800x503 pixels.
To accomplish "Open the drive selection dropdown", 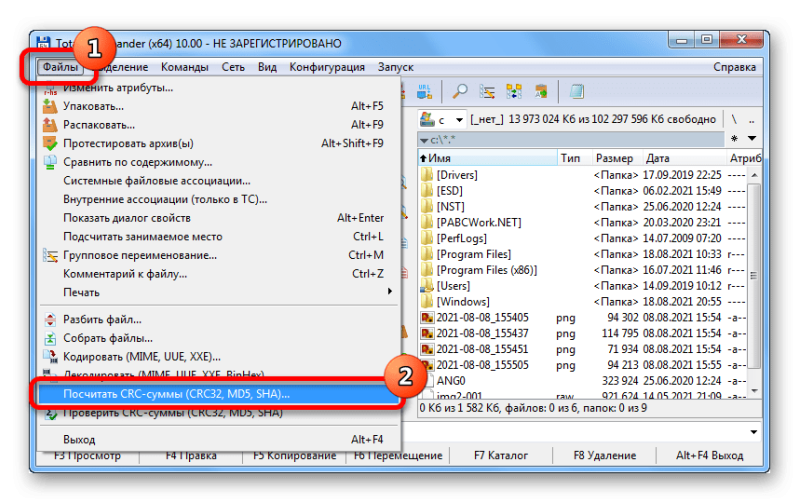I will pos(459,120).
